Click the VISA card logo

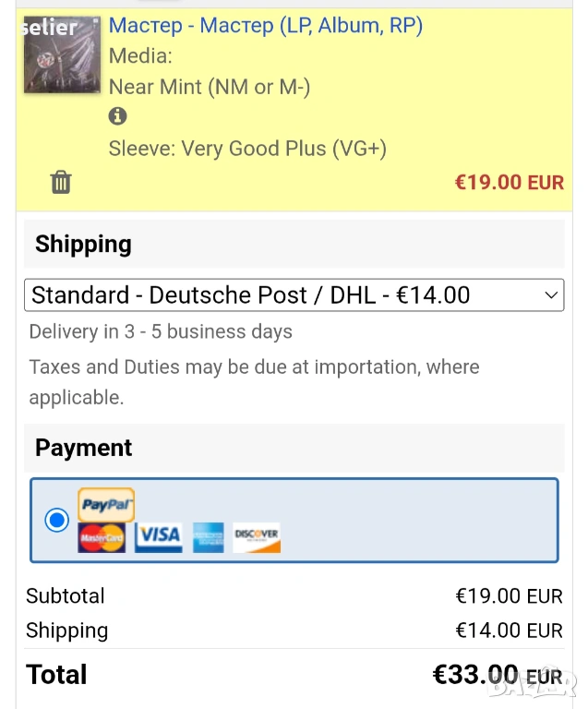point(159,537)
